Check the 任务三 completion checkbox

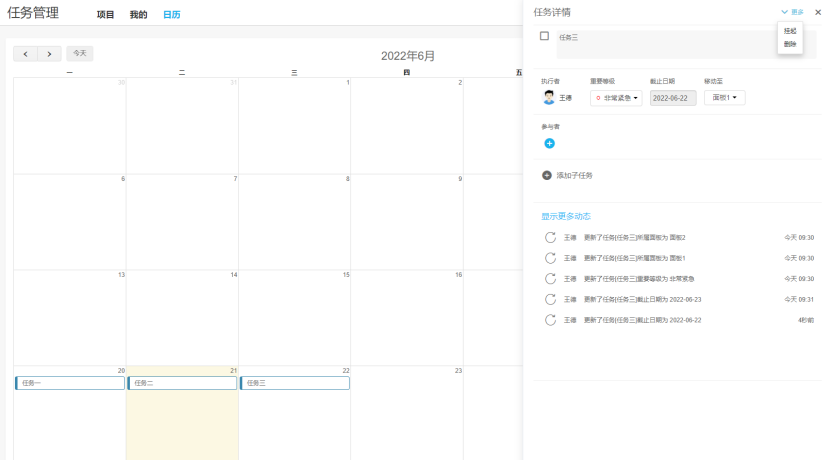coord(544,36)
